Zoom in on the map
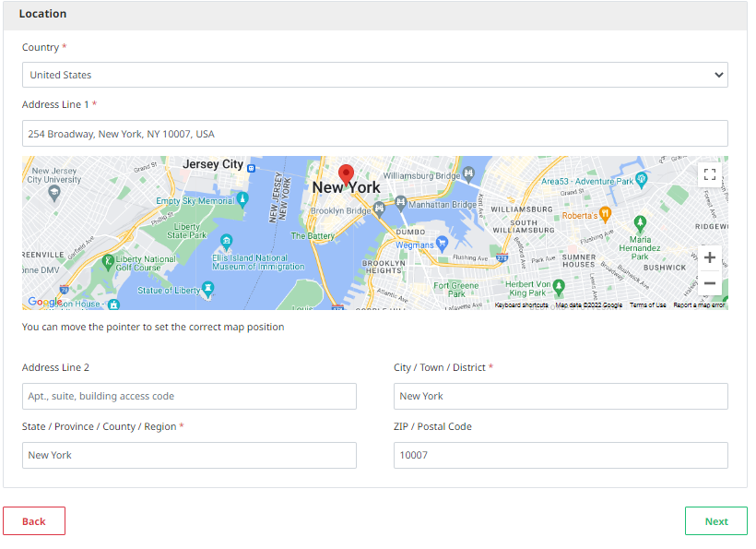 pos(709,257)
